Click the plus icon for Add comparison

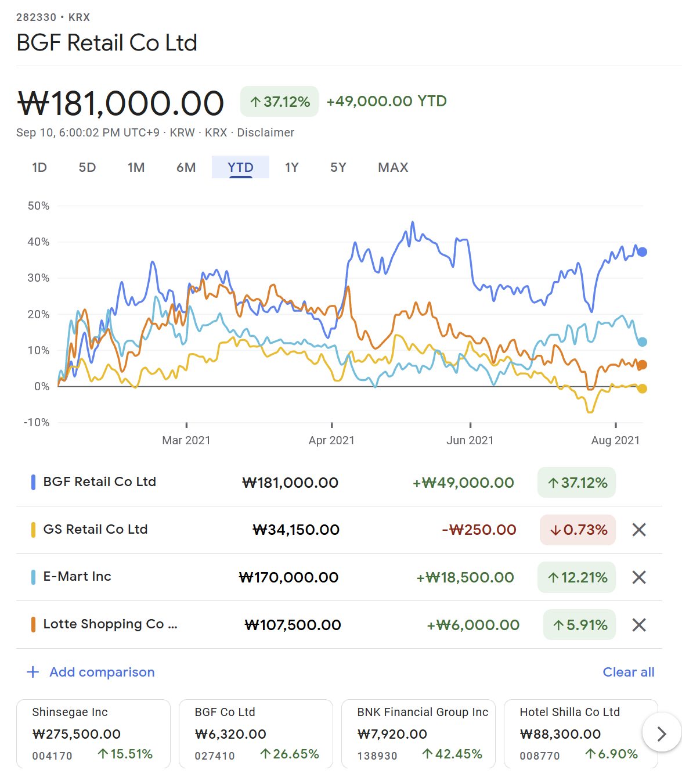coord(33,672)
